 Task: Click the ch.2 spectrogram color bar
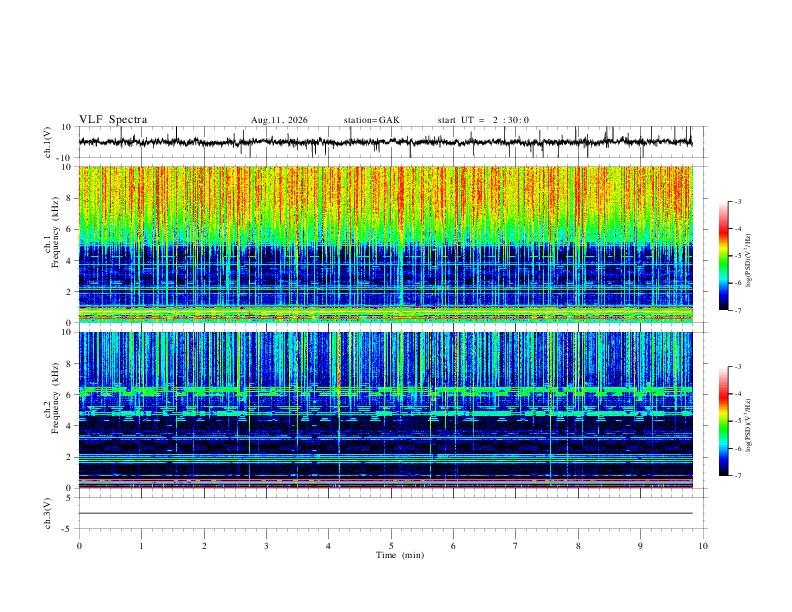(723, 421)
